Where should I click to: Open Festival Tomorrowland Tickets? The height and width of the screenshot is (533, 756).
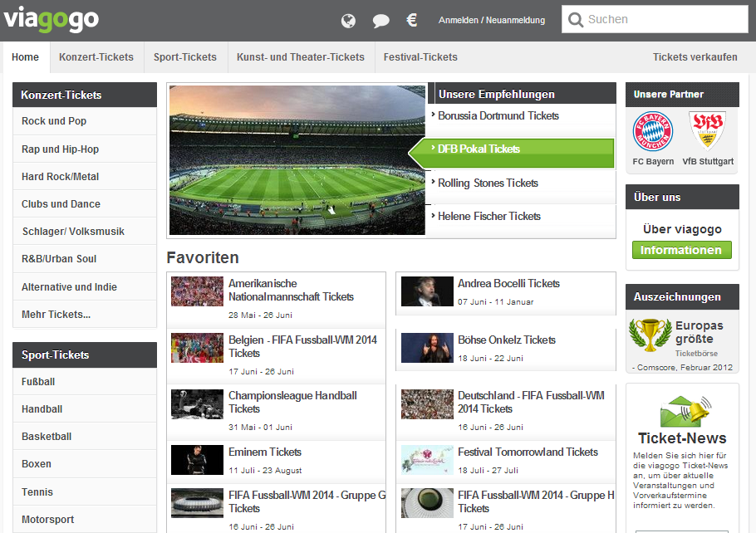click(528, 452)
